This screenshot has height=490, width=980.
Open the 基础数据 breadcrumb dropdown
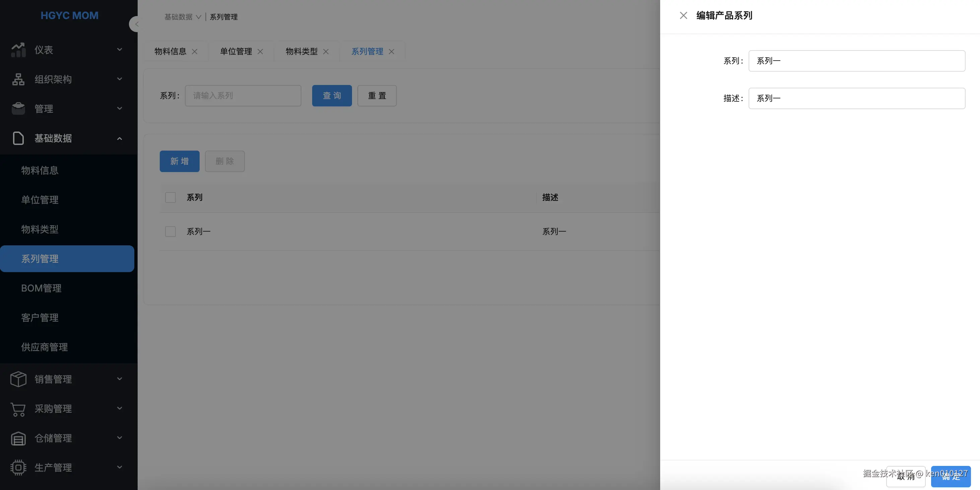(x=183, y=17)
